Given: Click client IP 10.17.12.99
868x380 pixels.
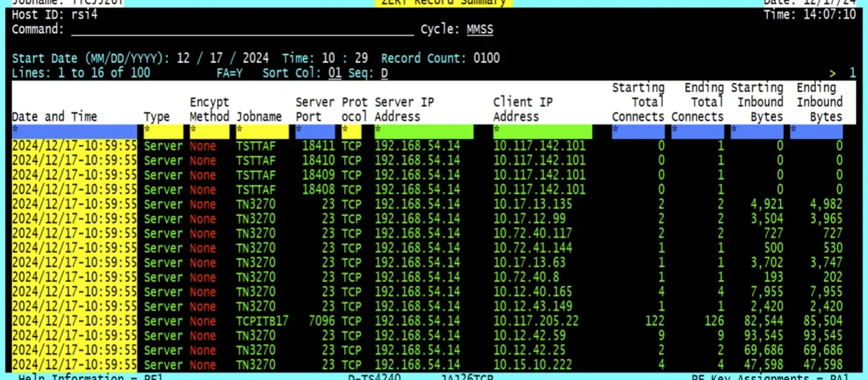Looking at the screenshot, I should [529, 218].
